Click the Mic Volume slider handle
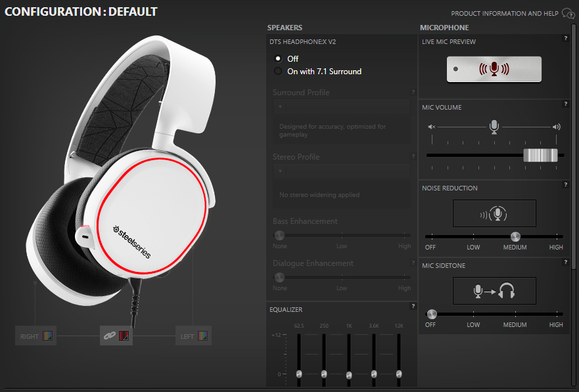Screen dimensions: 579x392 tap(540, 155)
